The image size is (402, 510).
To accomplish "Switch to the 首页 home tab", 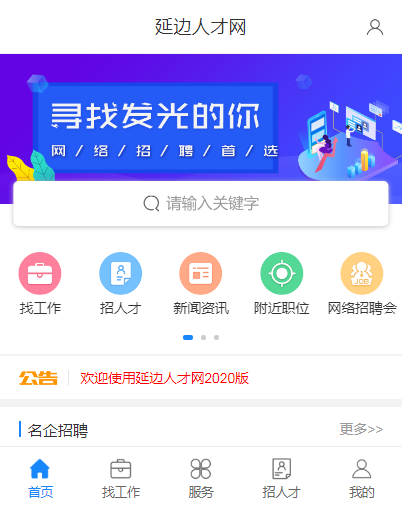I will (40, 478).
